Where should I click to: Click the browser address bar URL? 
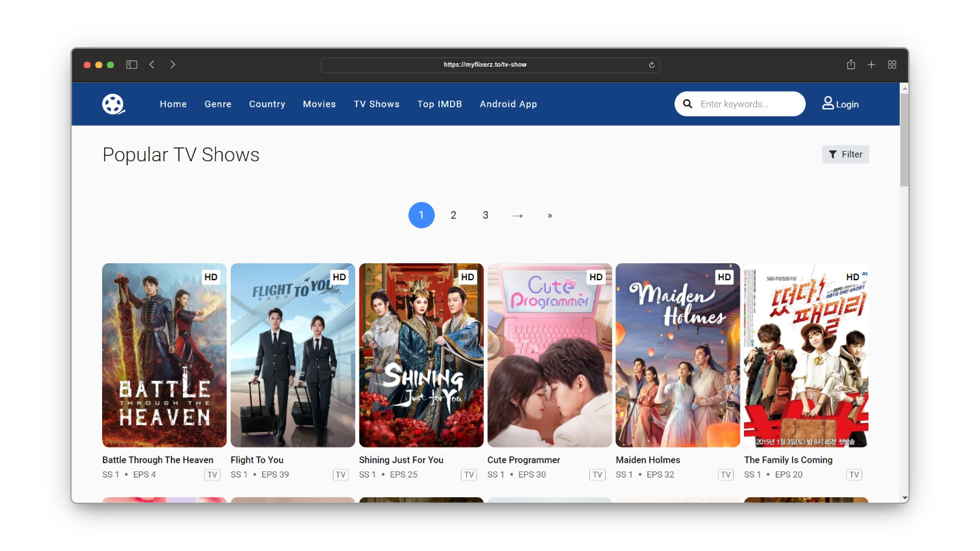[x=485, y=65]
